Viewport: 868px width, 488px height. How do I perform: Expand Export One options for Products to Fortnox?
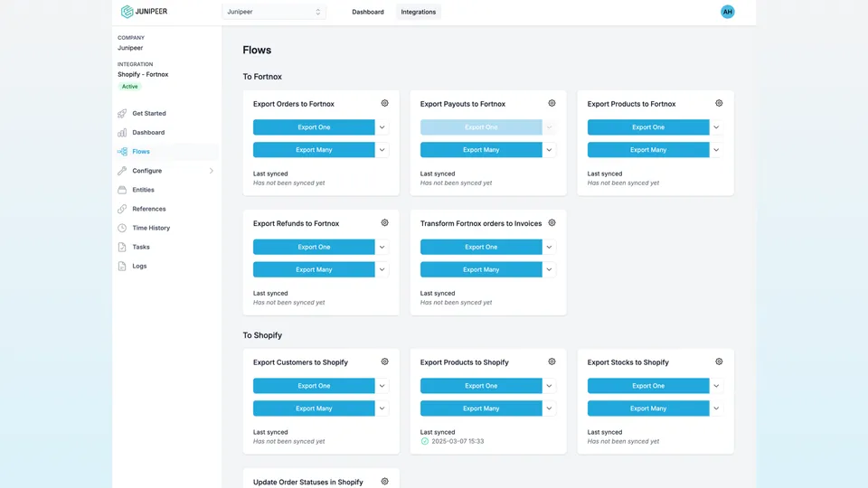[x=716, y=127]
